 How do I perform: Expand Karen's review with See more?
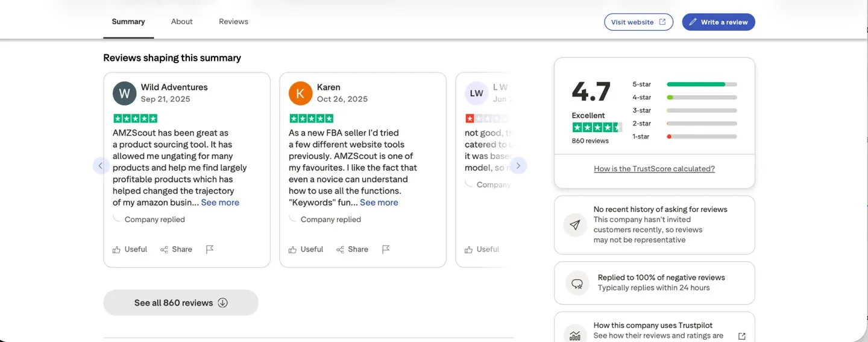tap(379, 203)
